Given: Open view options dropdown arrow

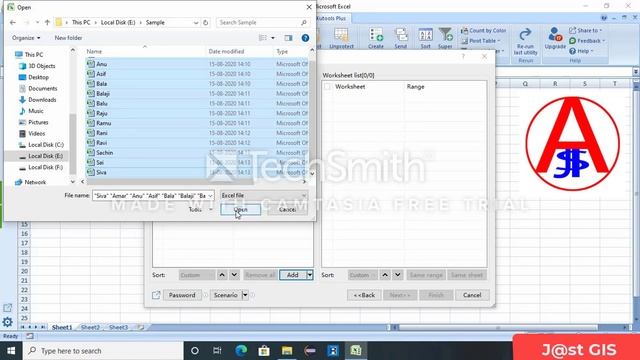Looking at the screenshot, I should click(x=273, y=38).
